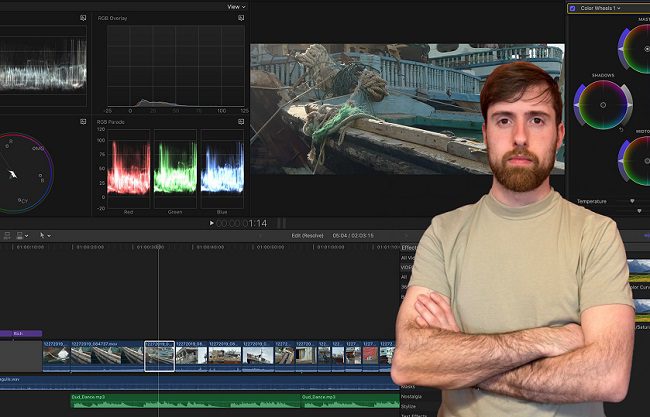Click the playhead marker on the ruler
Screen dimensions: 650x417
tap(158, 247)
